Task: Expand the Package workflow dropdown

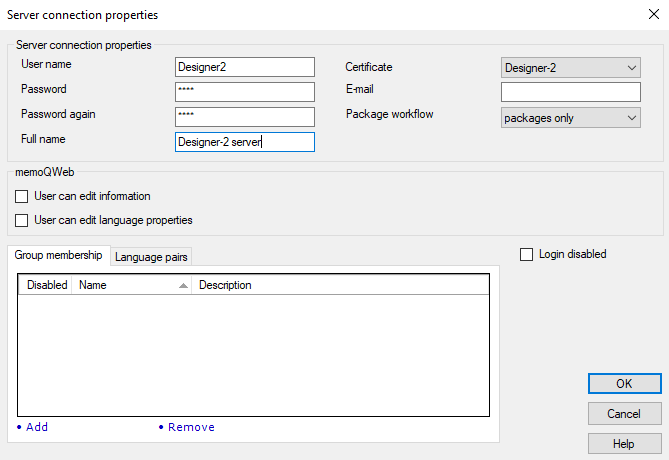Action: [570, 118]
